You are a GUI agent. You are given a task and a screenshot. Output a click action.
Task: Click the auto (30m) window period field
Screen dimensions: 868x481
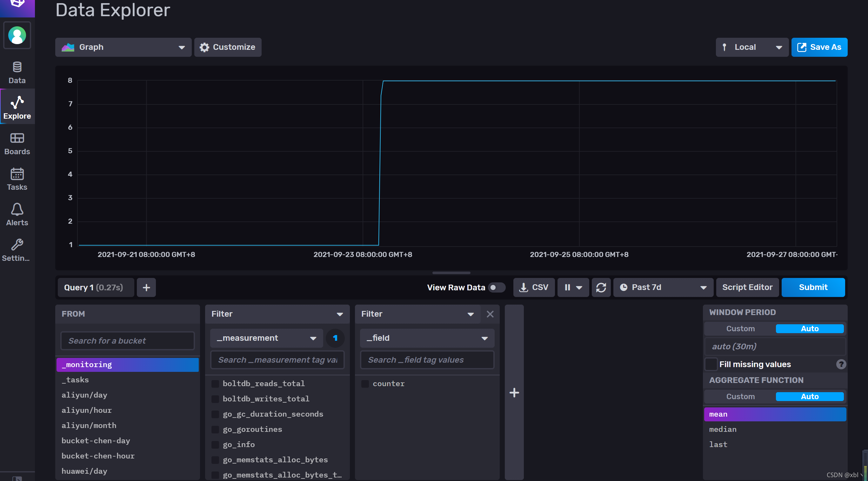[775, 346]
